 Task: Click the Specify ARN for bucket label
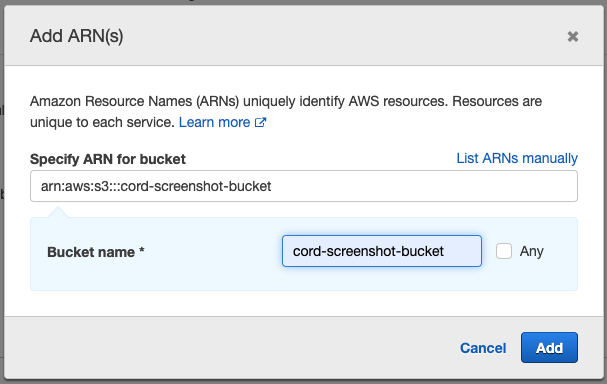coord(108,159)
